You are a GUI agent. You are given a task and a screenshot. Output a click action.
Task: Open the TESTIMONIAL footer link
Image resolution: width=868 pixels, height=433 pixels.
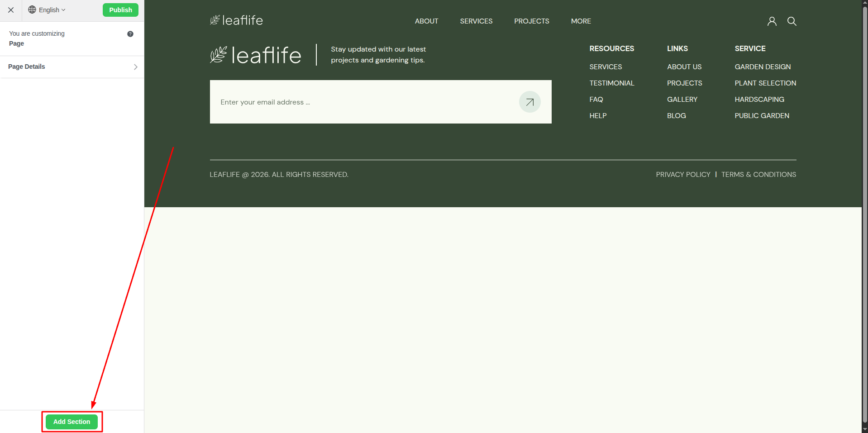coord(611,83)
